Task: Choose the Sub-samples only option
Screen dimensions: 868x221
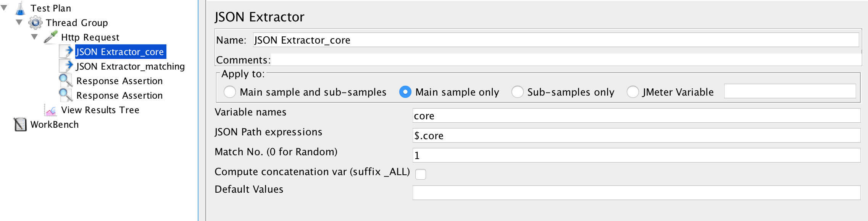Action: click(517, 92)
